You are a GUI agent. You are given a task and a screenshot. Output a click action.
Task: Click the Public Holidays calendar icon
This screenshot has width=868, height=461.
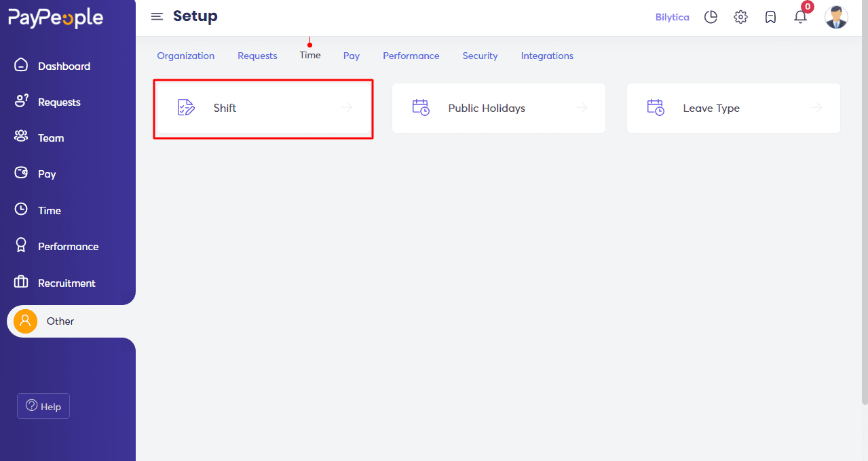(x=421, y=107)
